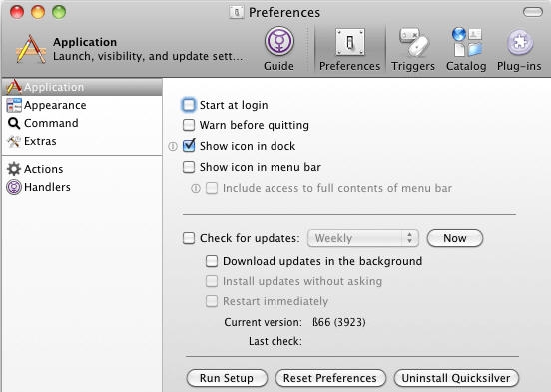Click the yellow minimize window button
551x392 pixels.
(38, 12)
